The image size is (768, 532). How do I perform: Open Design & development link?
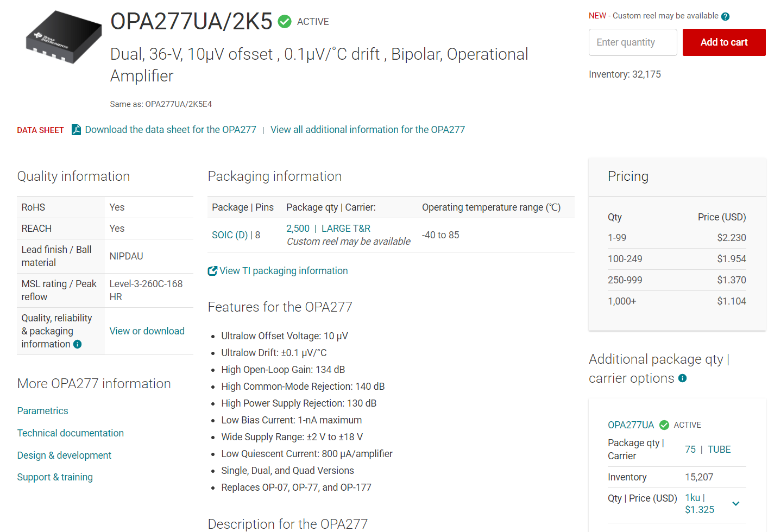point(64,455)
